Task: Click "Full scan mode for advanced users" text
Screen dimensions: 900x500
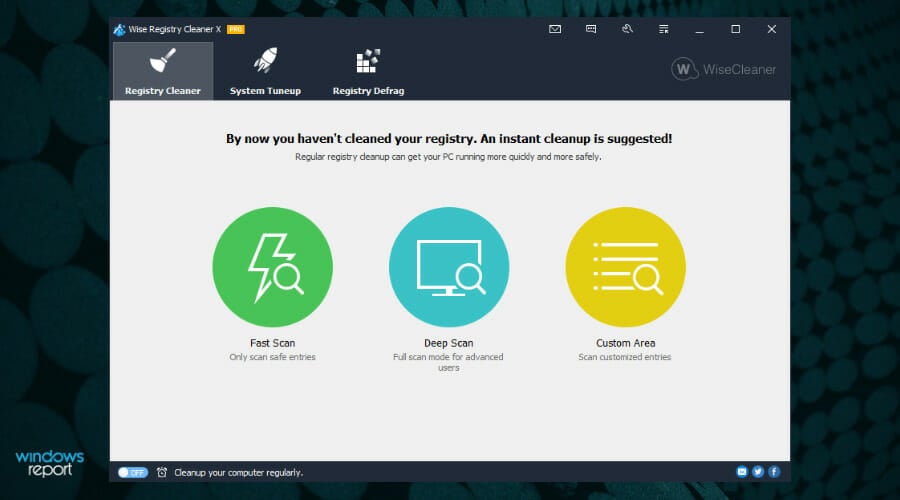Action: pyautogui.click(x=448, y=362)
